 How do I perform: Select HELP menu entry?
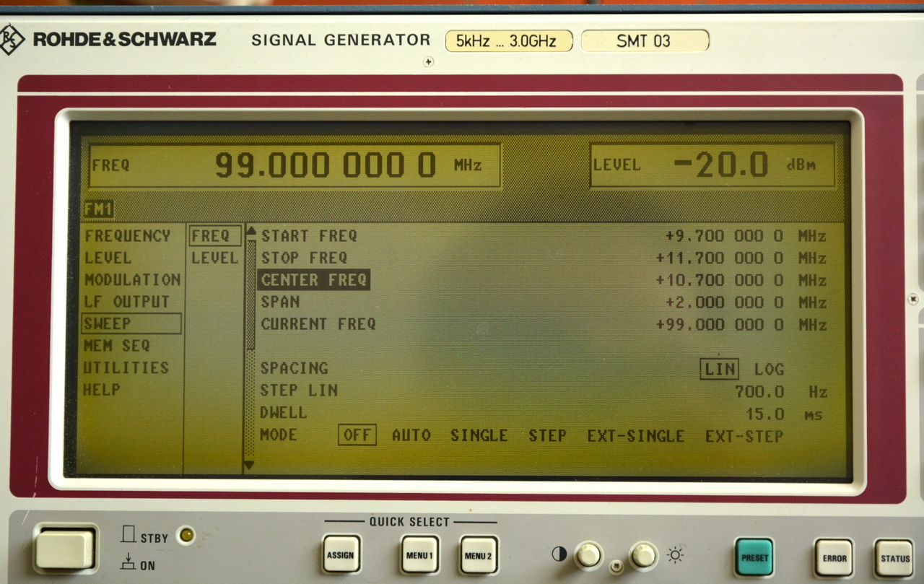(x=102, y=390)
